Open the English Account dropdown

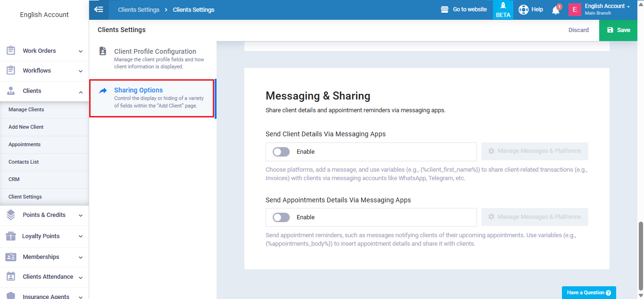[x=608, y=6]
